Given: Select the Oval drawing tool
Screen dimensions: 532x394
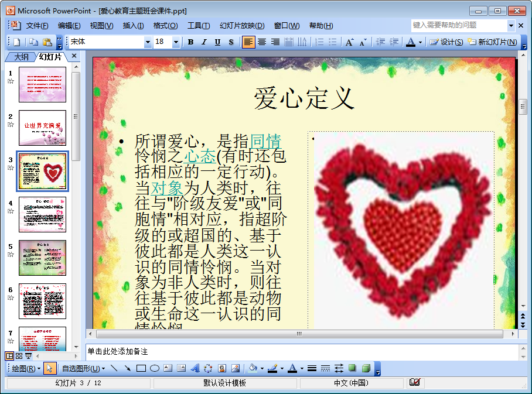Looking at the screenshot, I should tap(155, 368).
